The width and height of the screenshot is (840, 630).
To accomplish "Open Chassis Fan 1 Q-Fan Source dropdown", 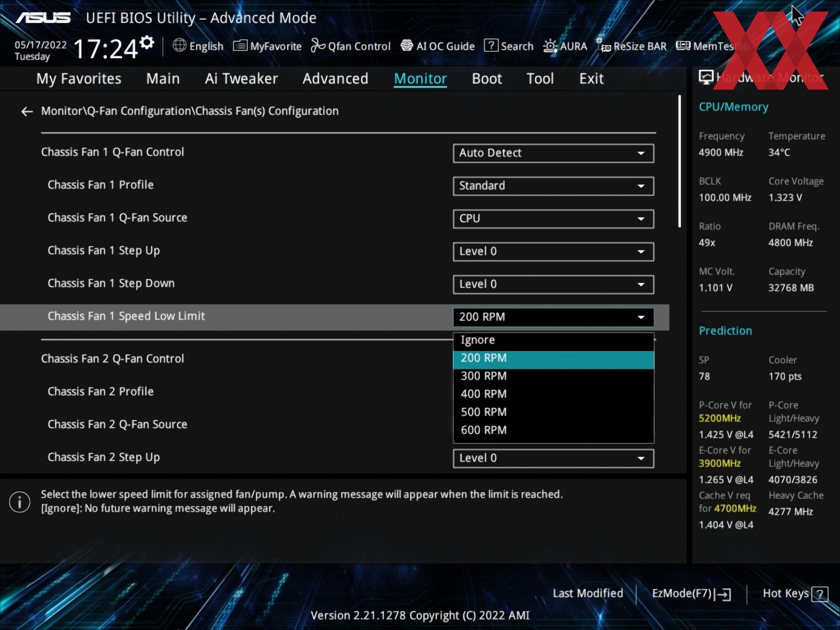I will click(553, 219).
